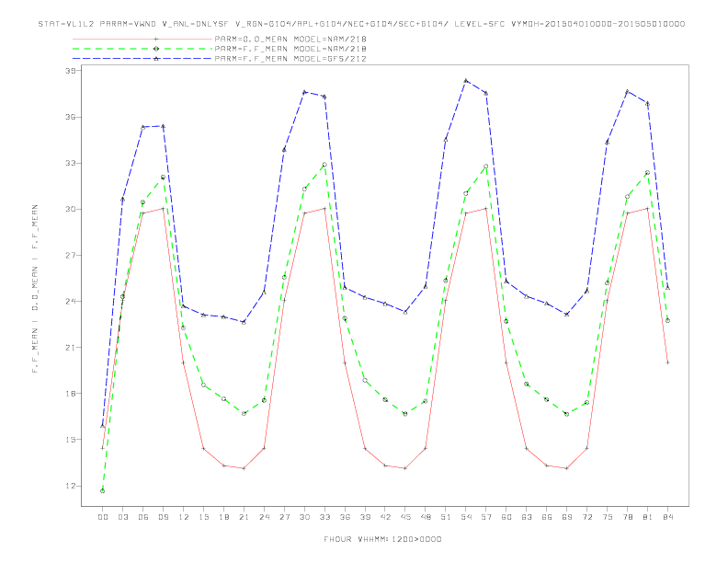Image resolution: width=728 pixels, height=563 pixels.
Task: Click x-axis forecast hour label 84
Action: 667,517
